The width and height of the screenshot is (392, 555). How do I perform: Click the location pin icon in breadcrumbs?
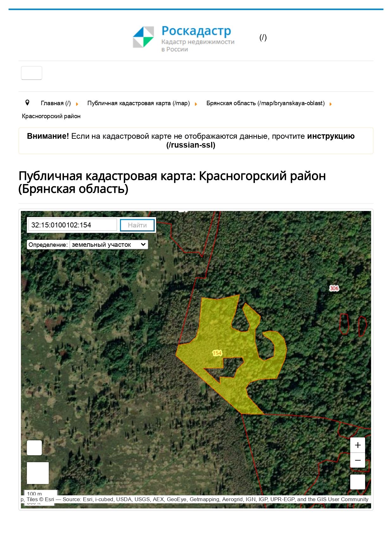click(27, 103)
